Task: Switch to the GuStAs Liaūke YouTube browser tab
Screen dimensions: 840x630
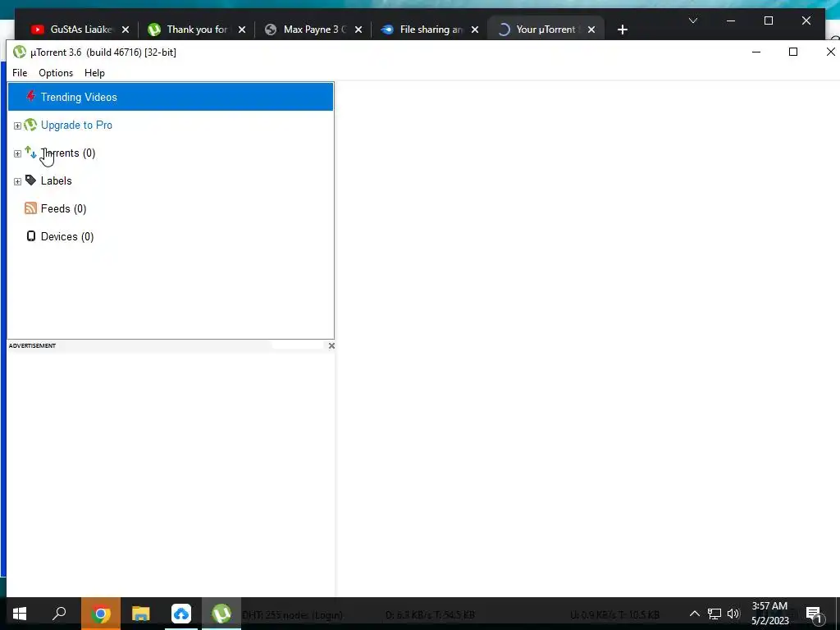Action: pyautogui.click(x=81, y=30)
